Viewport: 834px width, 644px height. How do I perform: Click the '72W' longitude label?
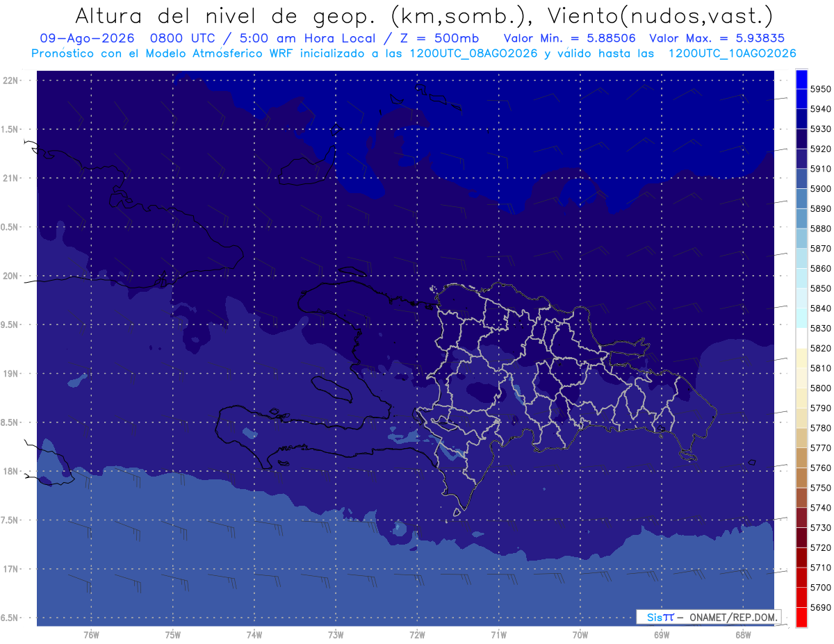(x=417, y=634)
